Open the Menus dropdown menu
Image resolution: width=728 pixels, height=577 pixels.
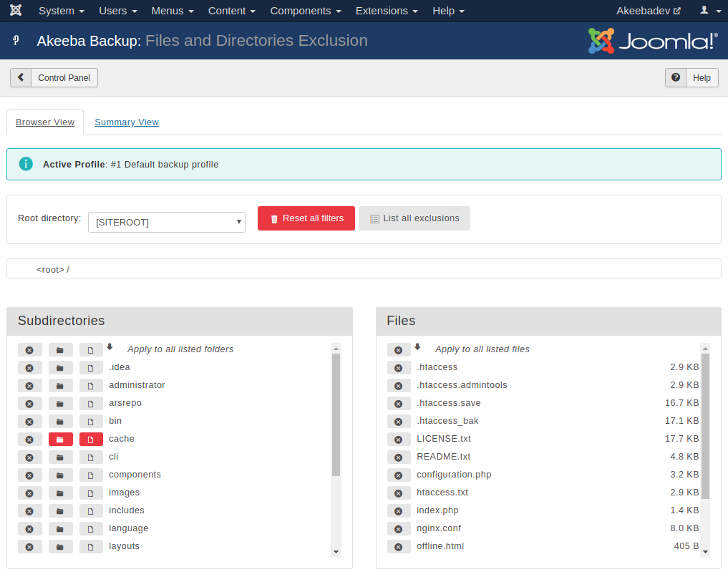click(173, 11)
